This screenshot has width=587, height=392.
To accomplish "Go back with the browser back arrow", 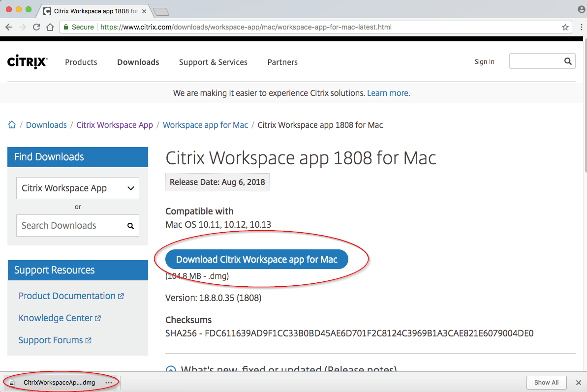I will [9, 27].
